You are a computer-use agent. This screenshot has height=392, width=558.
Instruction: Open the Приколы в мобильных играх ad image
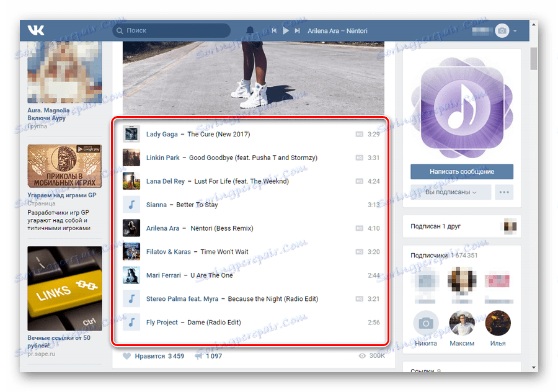[64, 166]
